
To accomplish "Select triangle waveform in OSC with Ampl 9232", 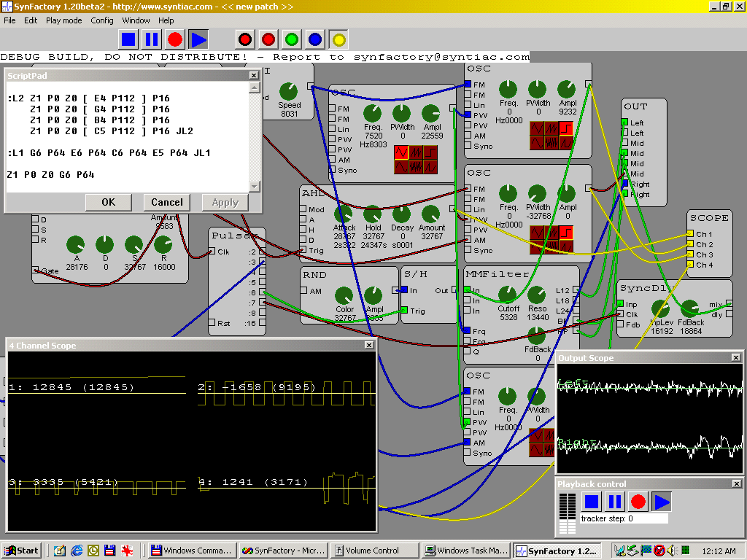I will (x=537, y=128).
